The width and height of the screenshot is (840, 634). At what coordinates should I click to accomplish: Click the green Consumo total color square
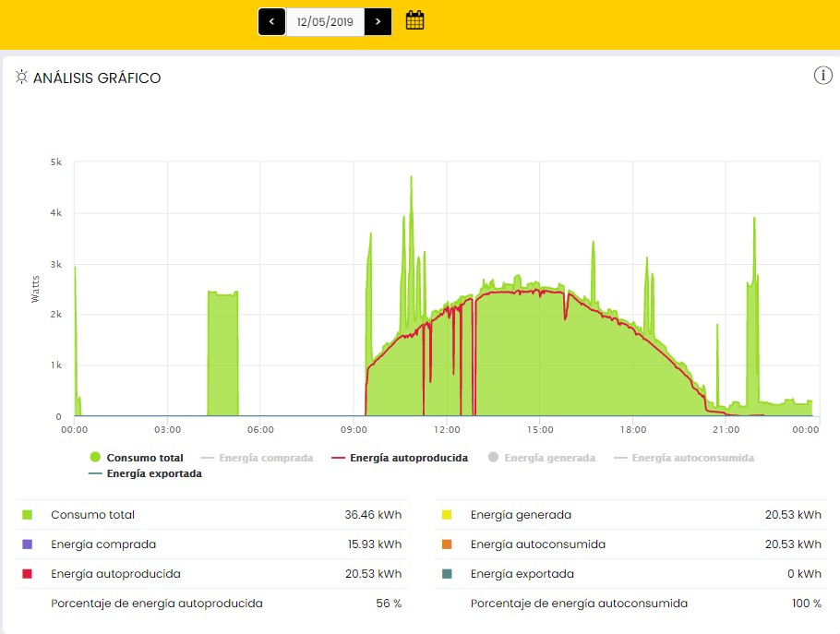[x=27, y=515]
